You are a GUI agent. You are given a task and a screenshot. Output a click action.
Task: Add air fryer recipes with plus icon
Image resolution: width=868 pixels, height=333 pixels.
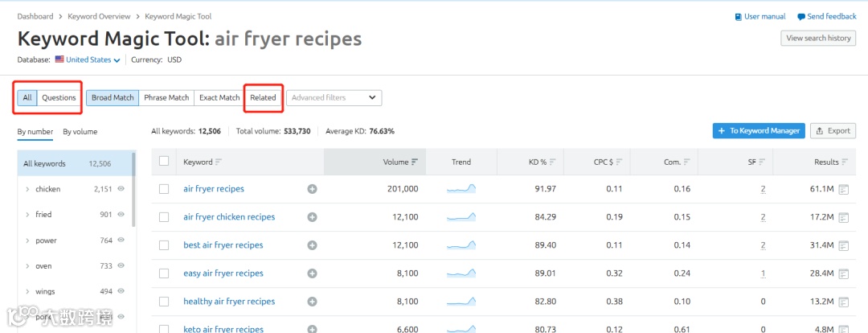click(x=312, y=189)
